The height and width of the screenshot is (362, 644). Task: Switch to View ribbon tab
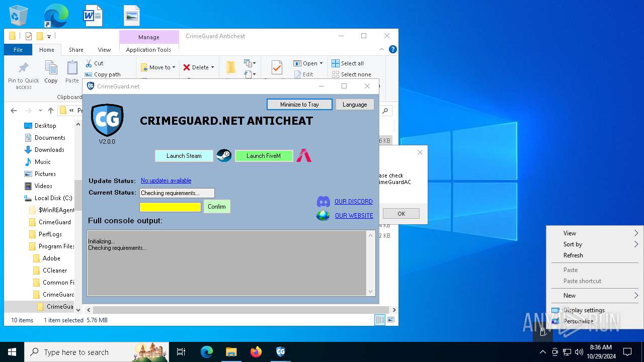104,50
